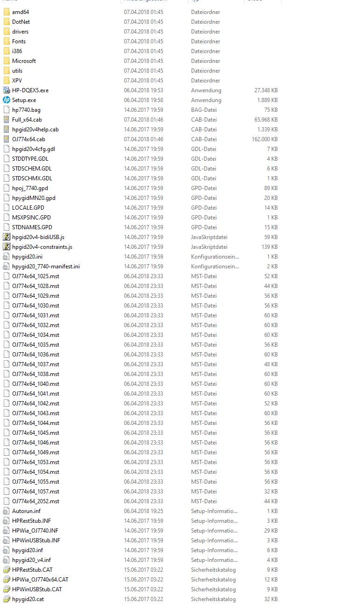Select hpgid20v4-bidiUSB.js script icon
The image size is (364, 609).
pos(7,237)
